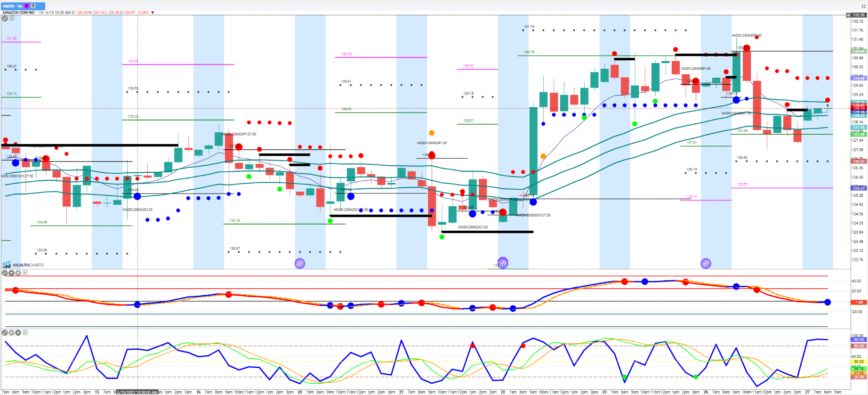Click the 131.76 dotted level label

[529, 27]
